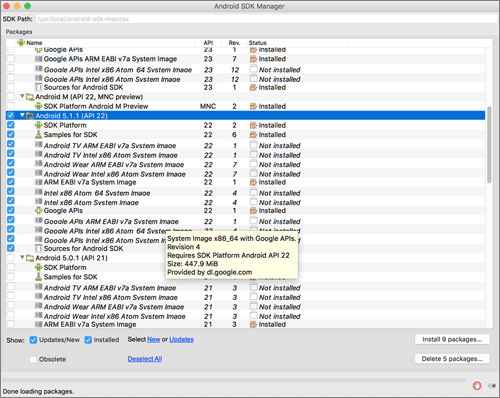
Task: Click the Android M (API 22, MNC preview) folder icon
Action: coord(30,97)
